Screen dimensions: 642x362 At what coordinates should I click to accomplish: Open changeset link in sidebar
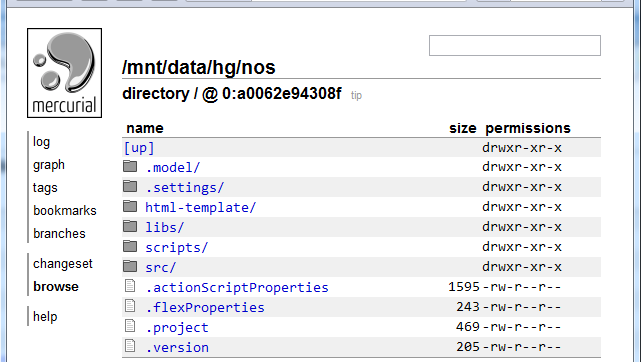point(63,264)
